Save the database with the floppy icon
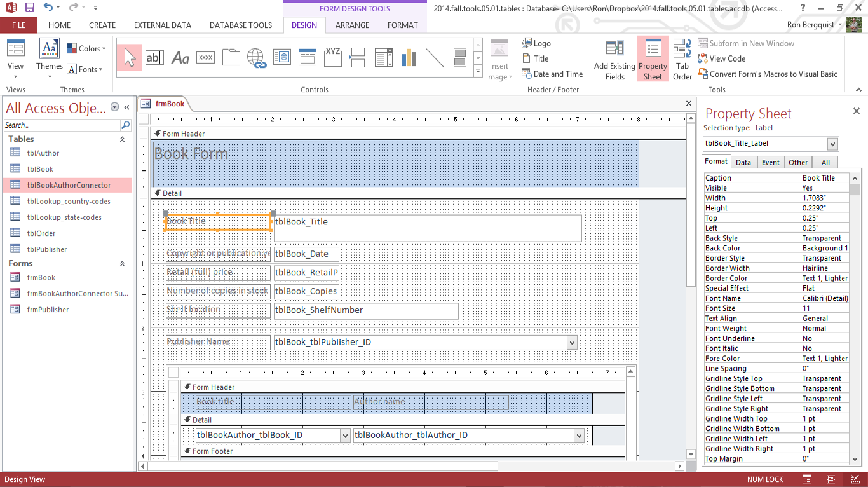This screenshot has width=868, height=487. point(30,8)
